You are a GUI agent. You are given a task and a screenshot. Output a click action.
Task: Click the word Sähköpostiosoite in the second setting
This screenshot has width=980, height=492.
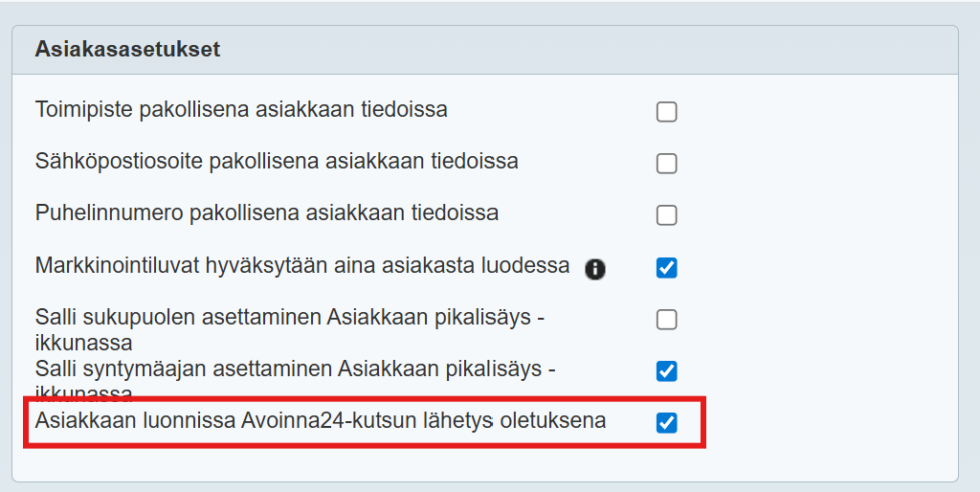pyautogui.click(x=119, y=162)
